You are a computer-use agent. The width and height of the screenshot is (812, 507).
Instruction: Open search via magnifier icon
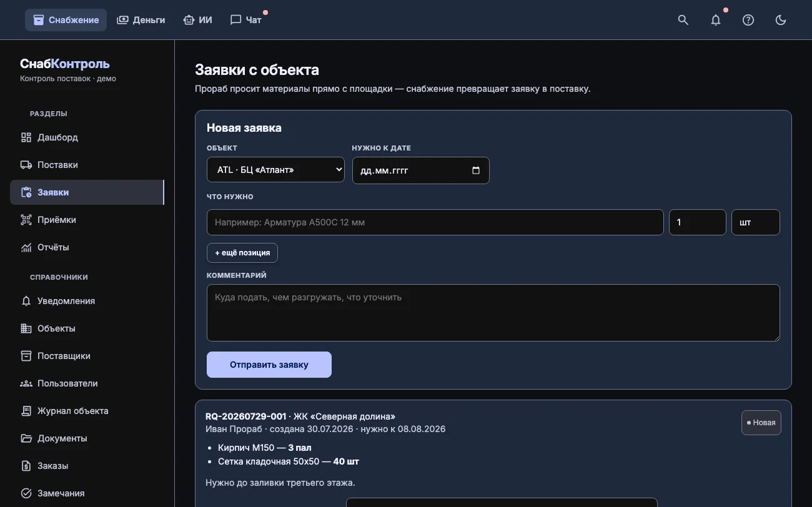(683, 20)
